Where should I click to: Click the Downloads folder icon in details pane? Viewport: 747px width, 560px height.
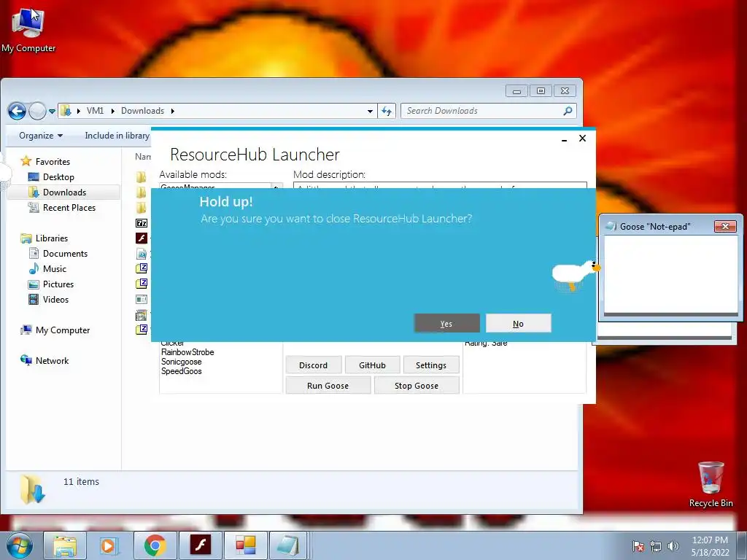tap(32, 489)
